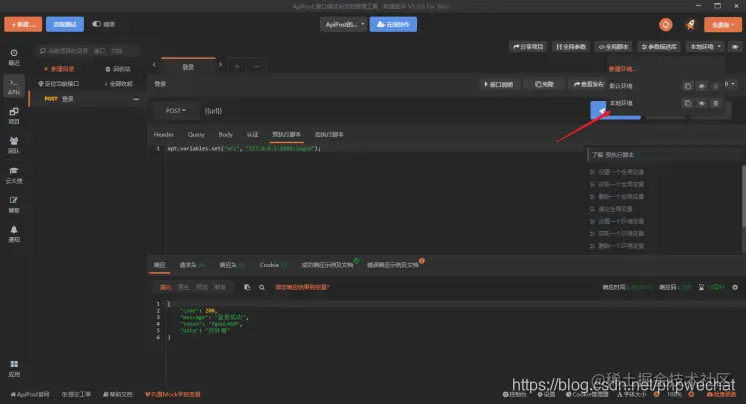The height and width of the screenshot is (404, 746).
Task: Open Cookie manager in status bar
Action: tap(587, 394)
